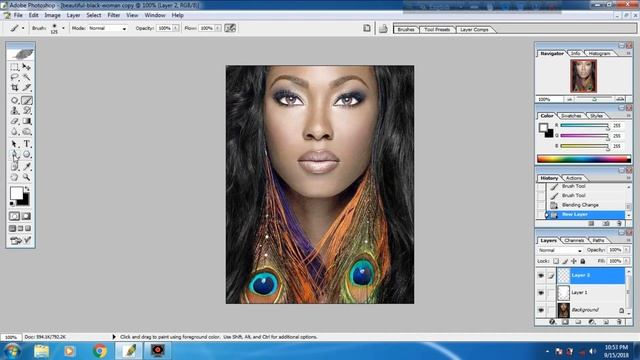The image size is (640, 360).
Task: Open the Image menu
Action: tap(52, 15)
